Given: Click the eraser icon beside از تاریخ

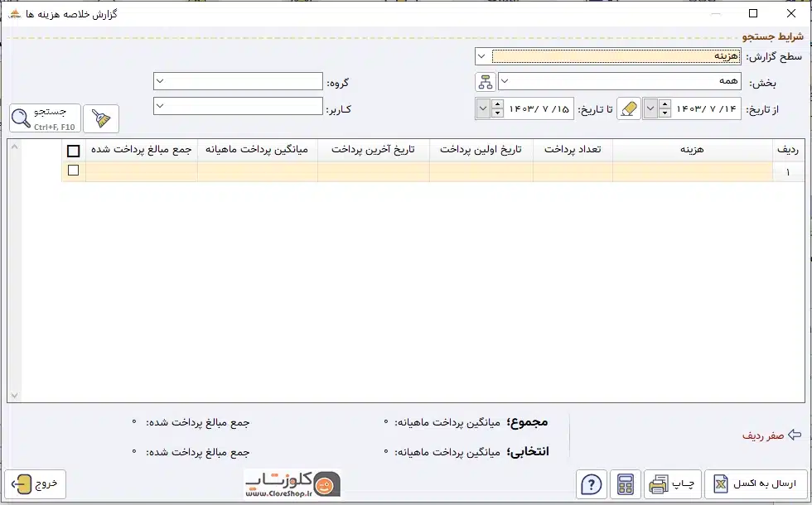Looking at the screenshot, I should coord(629,108).
